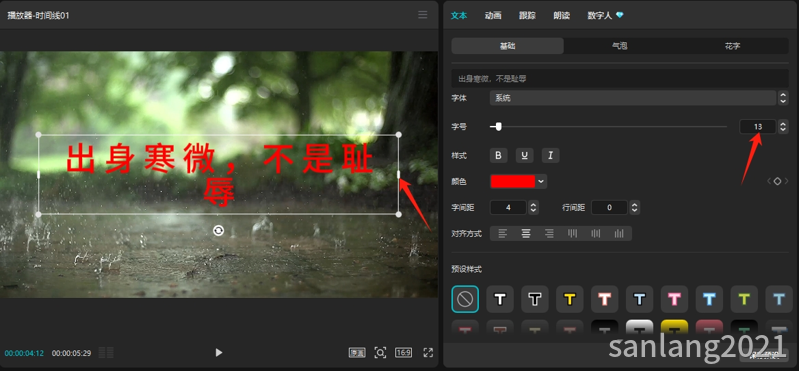Toggle the original quality preview button
Viewport: 799px width, 371px height.
click(x=357, y=352)
